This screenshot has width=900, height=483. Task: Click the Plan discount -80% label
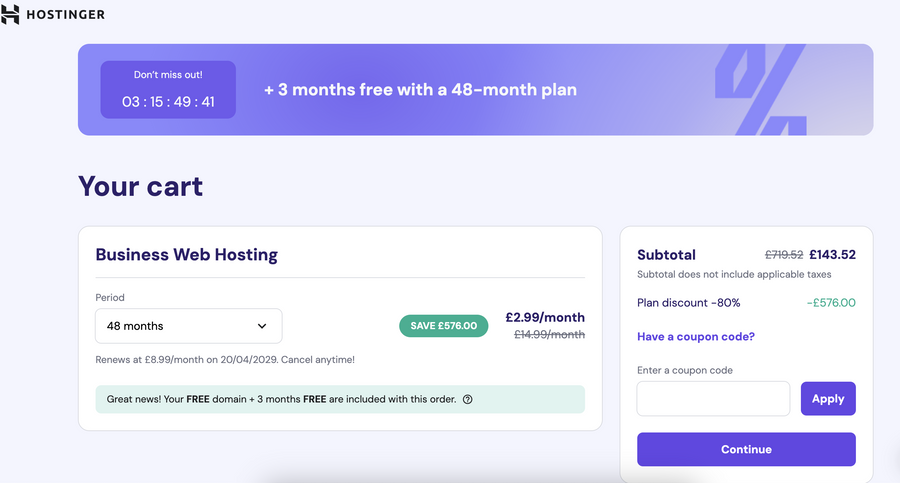click(x=689, y=303)
